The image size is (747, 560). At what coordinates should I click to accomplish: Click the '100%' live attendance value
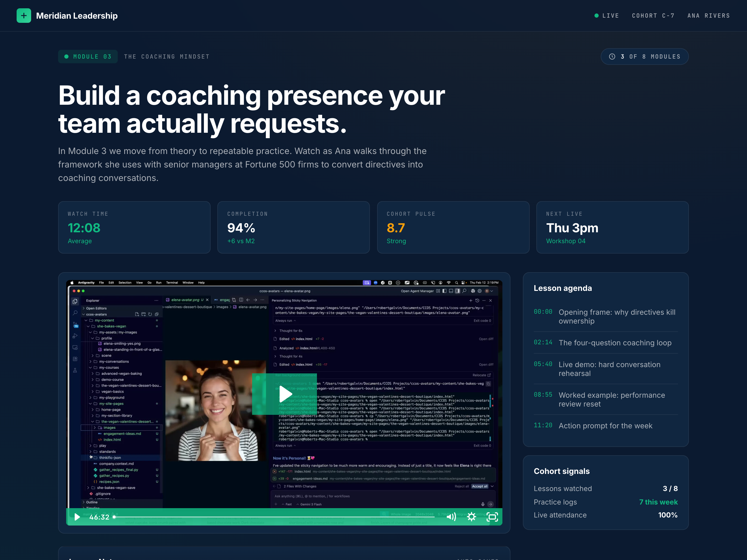coord(668,515)
